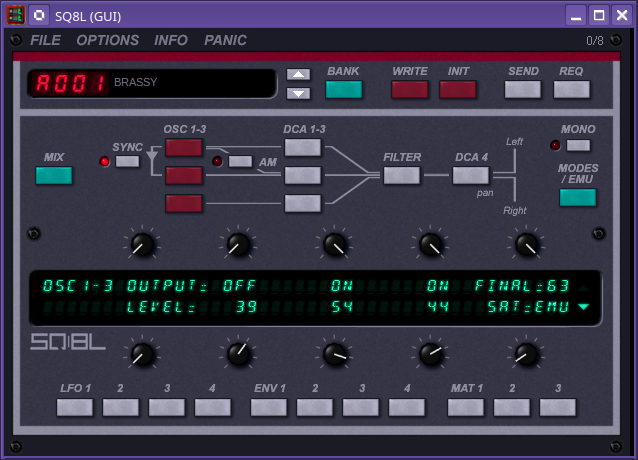Viewport: 638px width, 460px height.
Task: Click the REQ button
Action: point(572,90)
